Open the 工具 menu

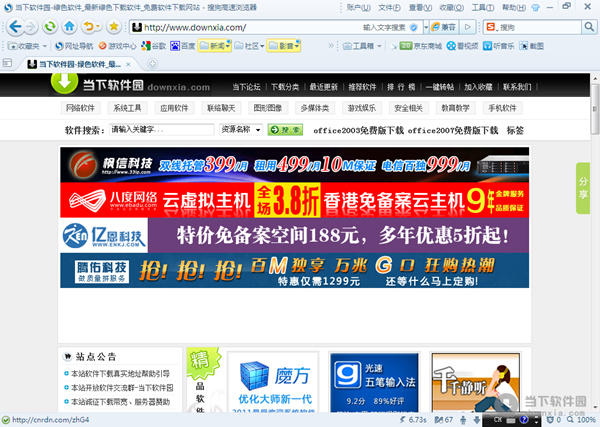coord(483,8)
